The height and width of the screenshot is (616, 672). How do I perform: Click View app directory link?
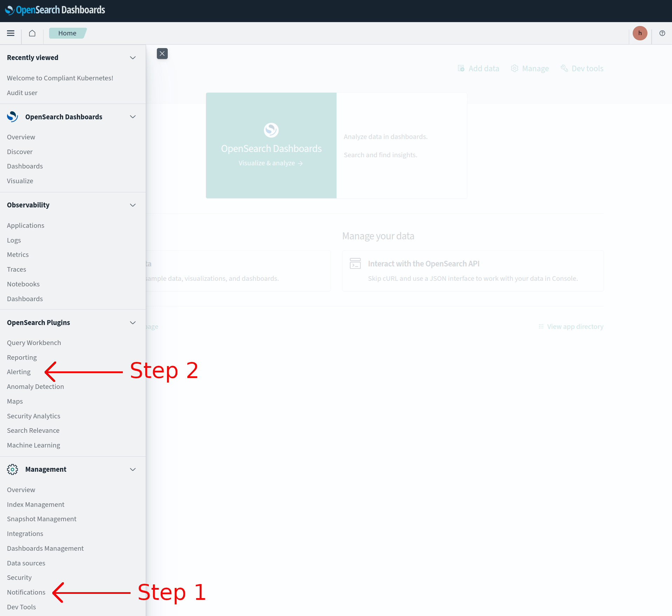575,326
